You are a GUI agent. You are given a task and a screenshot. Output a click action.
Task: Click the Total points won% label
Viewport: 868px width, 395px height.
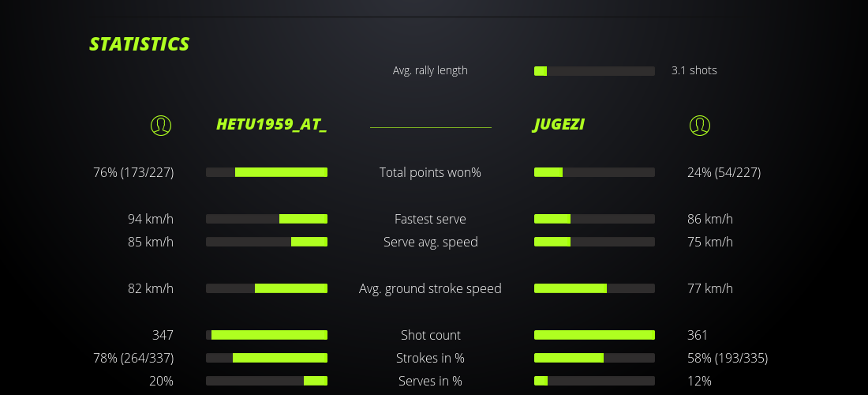click(x=430, y=172)
